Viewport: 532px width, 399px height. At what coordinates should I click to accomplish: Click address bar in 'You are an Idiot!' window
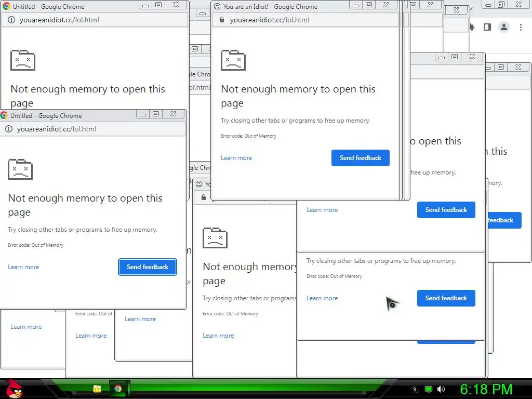(304, 20)
